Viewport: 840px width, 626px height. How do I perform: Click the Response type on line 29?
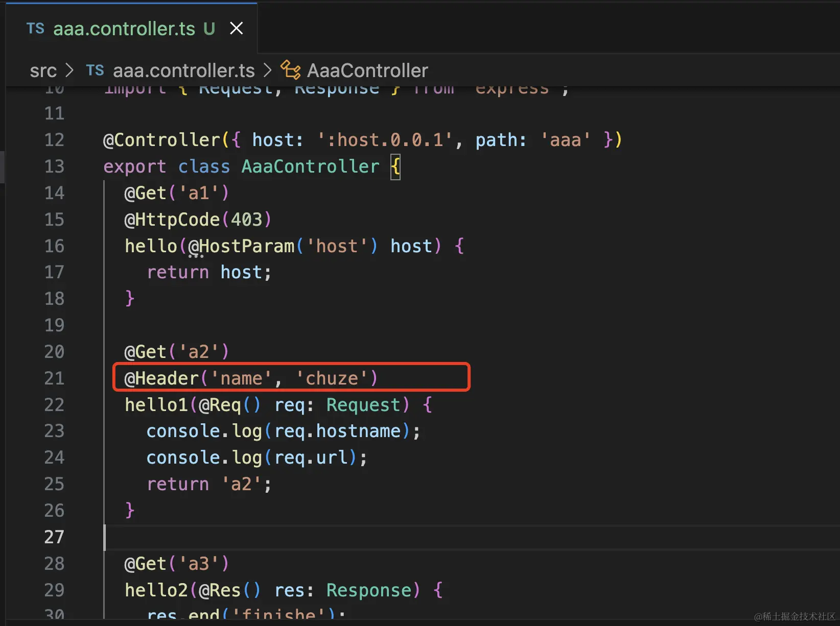[x=369, y=590]
